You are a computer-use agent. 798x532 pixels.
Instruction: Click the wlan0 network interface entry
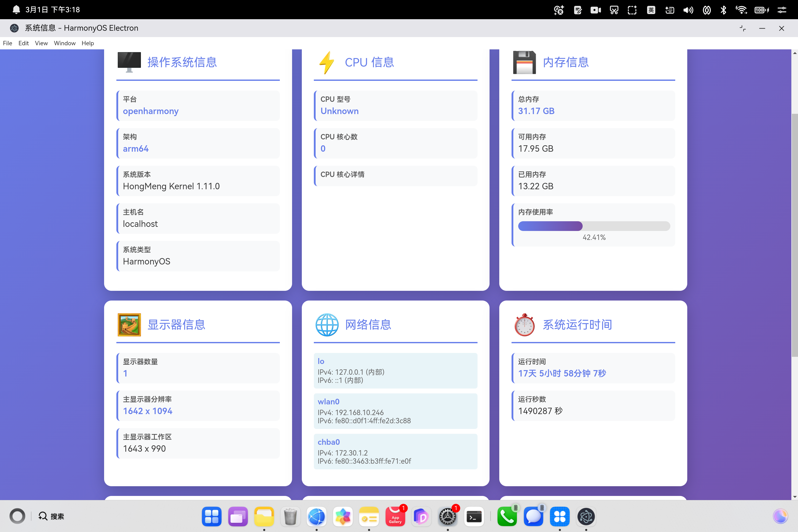tap(395, 411)
